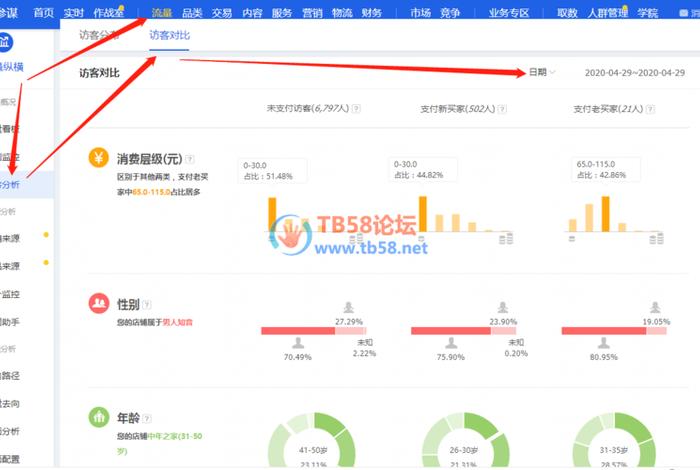Image resolution: width=700 pixels, height=470 pixels.
Task: Click donut chart labeled 31-35岁
Action: tap(614, 440)
